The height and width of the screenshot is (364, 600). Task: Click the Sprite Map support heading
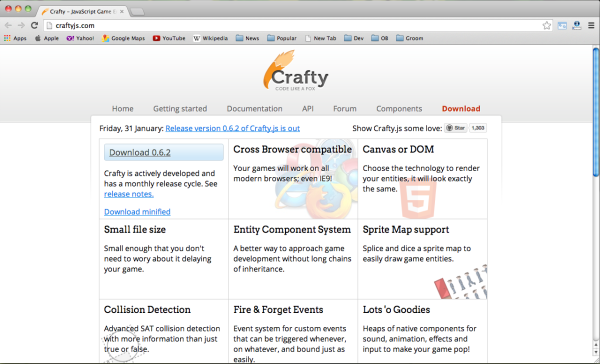tap(406, 230)
